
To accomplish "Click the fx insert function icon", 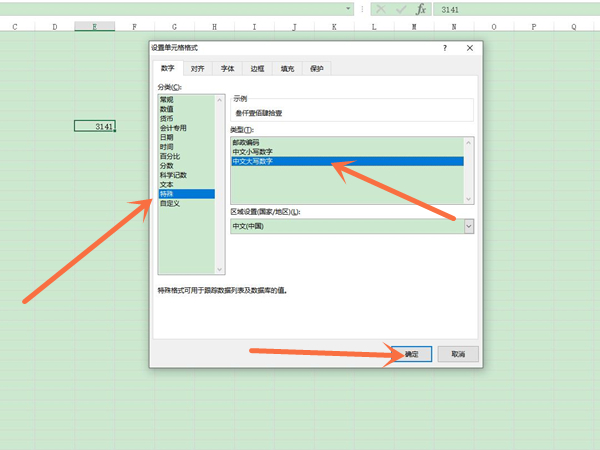I will (x=421, y=9).
